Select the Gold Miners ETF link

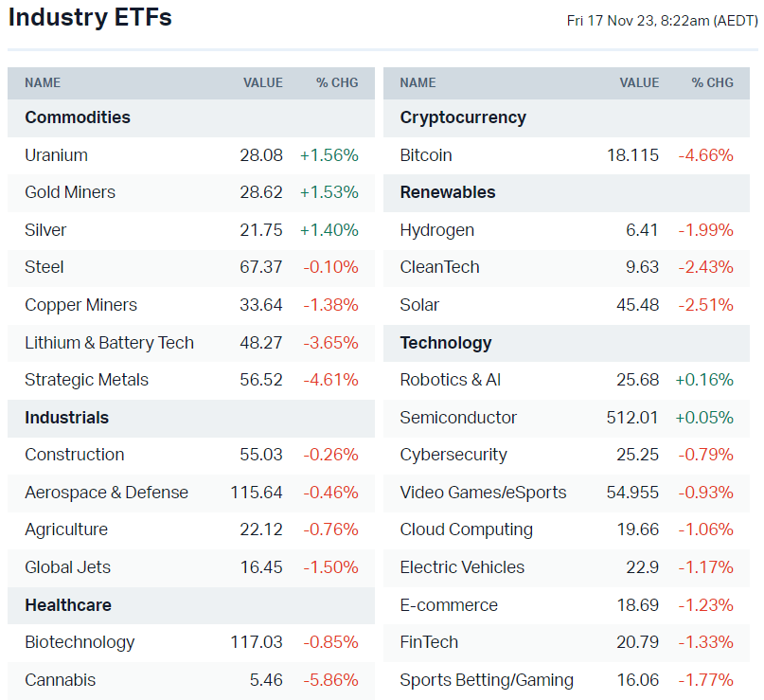pyautogui.click(x=70, y=192)
